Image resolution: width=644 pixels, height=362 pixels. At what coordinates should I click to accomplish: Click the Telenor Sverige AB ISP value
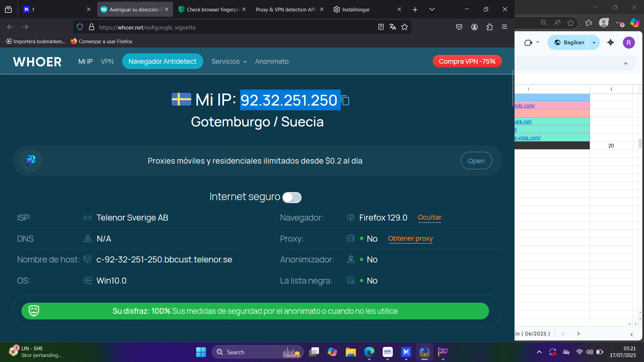(132, 218)
